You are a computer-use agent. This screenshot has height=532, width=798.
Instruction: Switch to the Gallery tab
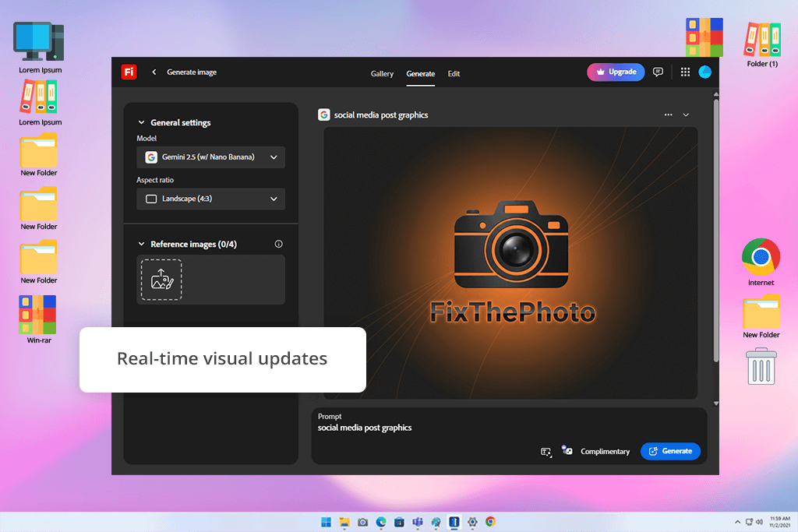click(x=382, y=74)
